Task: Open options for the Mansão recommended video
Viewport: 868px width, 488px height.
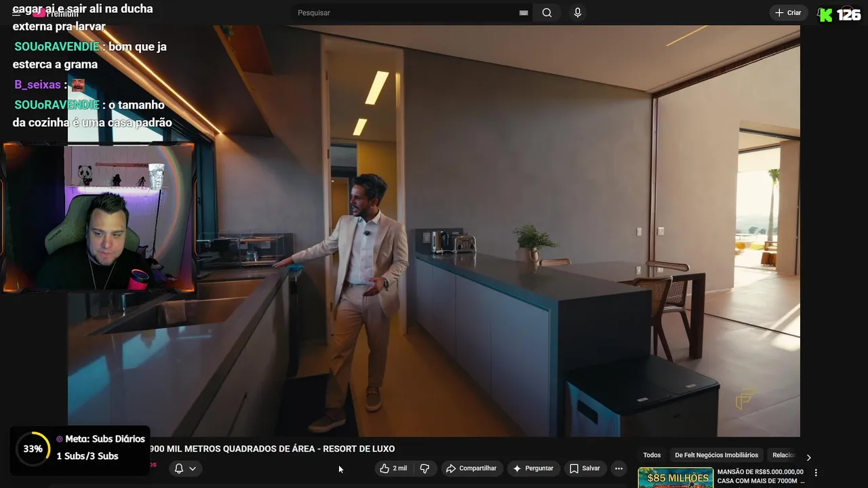Action: tap(816, 472)
